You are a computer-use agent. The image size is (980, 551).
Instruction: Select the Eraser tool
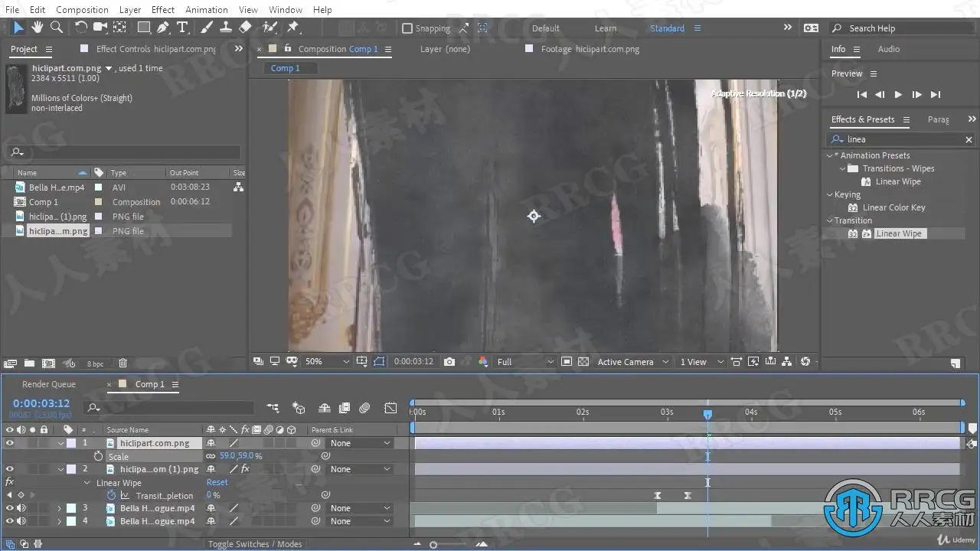point(245,28)
